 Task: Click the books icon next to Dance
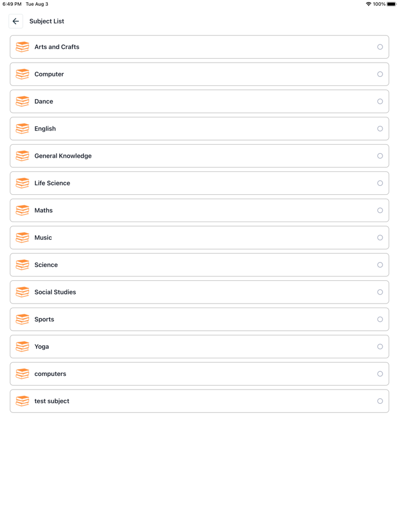(22, 101)
